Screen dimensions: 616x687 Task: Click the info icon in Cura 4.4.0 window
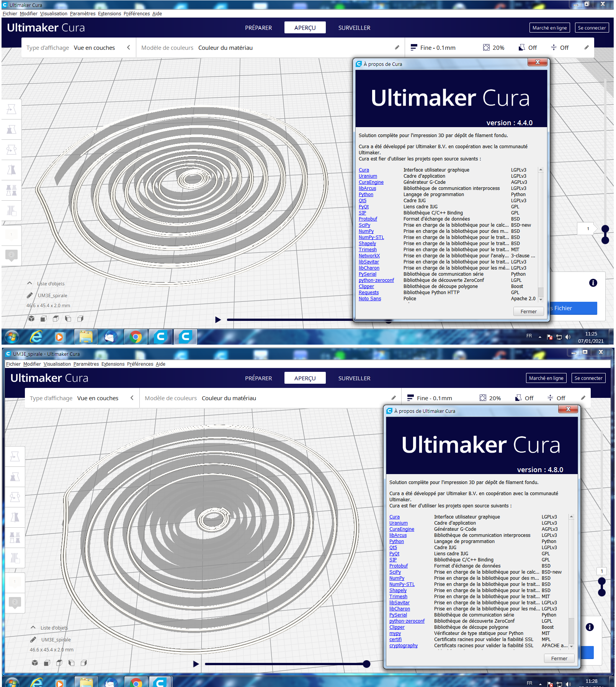point(593,283)
